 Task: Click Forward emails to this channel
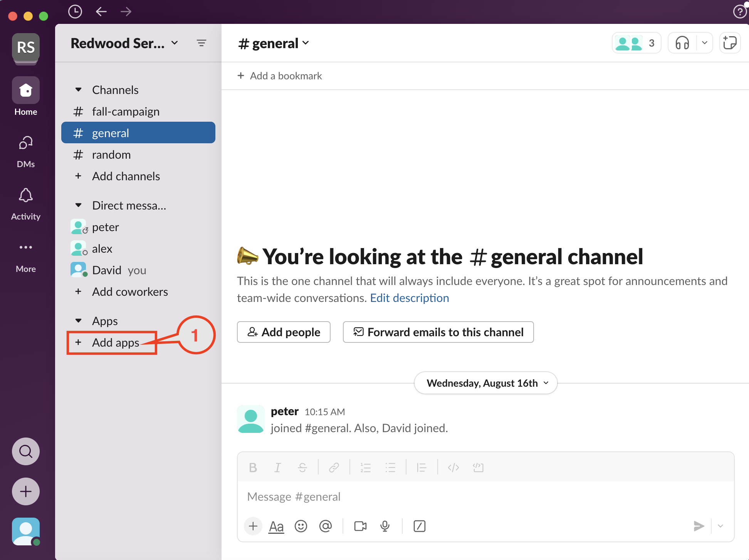438,332
